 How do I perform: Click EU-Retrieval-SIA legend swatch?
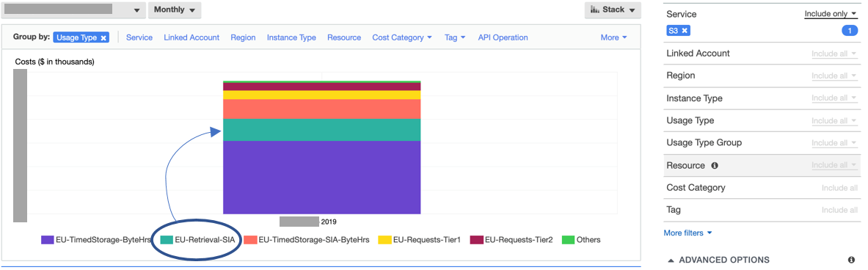[166, 240]
